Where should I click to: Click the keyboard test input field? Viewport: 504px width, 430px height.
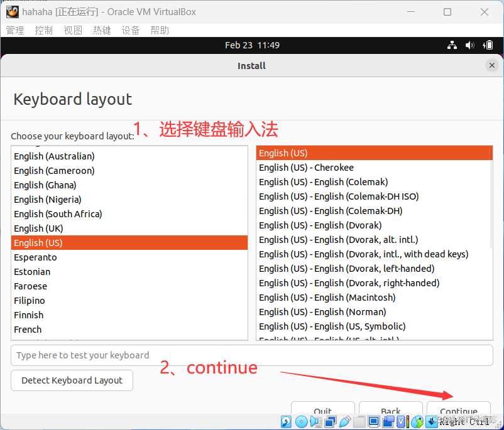coord(251,355)
